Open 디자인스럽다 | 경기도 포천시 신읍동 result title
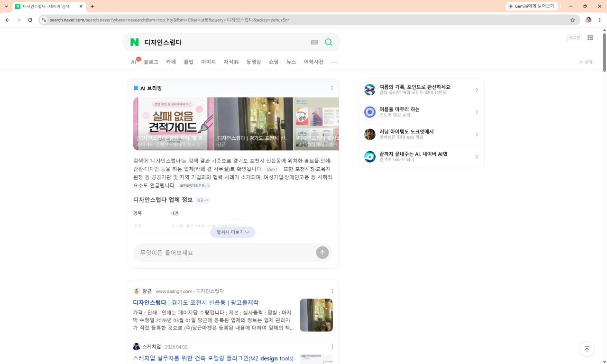The width and height of the screenshot is (607, 364). [196, 302]
